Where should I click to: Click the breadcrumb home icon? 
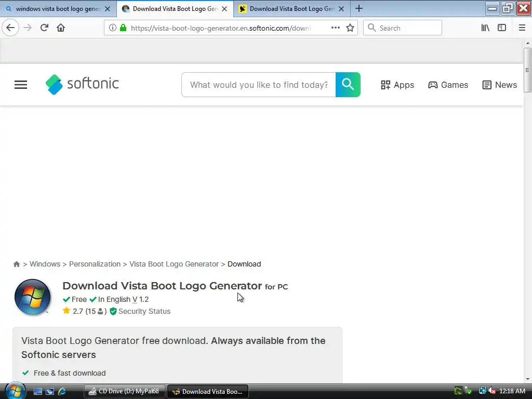click(x=16, y=264)
